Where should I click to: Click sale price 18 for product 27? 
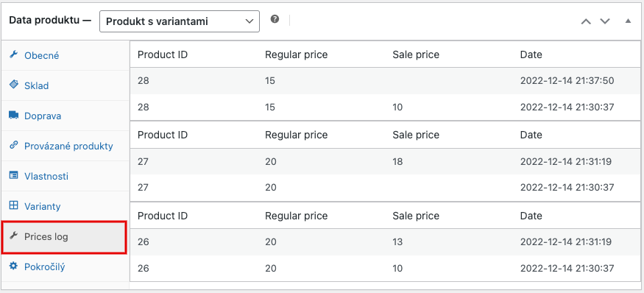[397, 161]
